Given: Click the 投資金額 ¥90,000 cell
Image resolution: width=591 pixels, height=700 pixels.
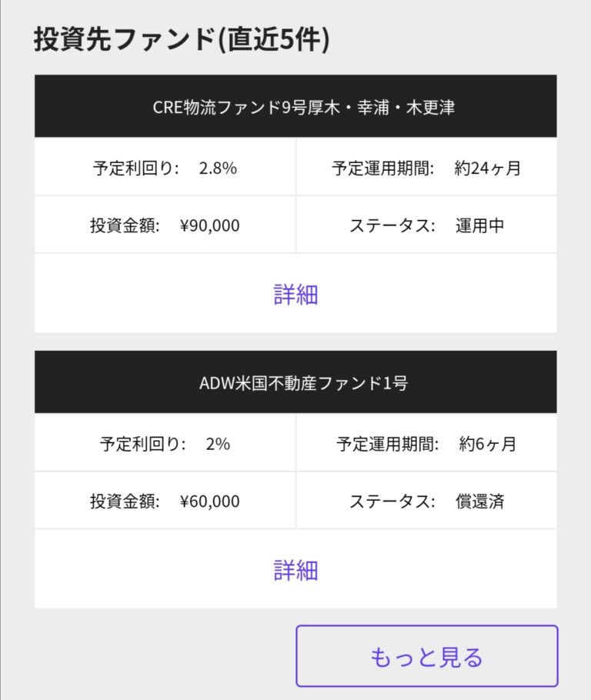Looking at the screenshot, I should (165, 225).
